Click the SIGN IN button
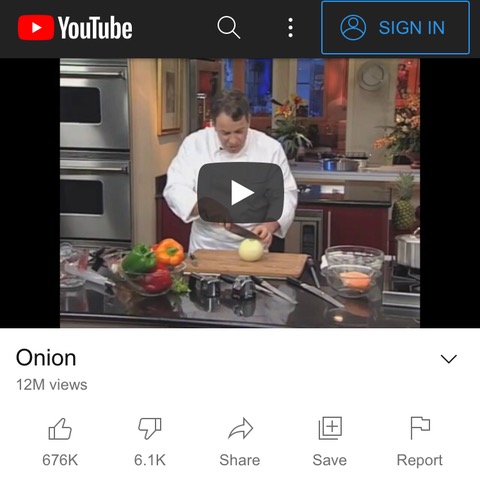480x480 pixels. [395, 28]
